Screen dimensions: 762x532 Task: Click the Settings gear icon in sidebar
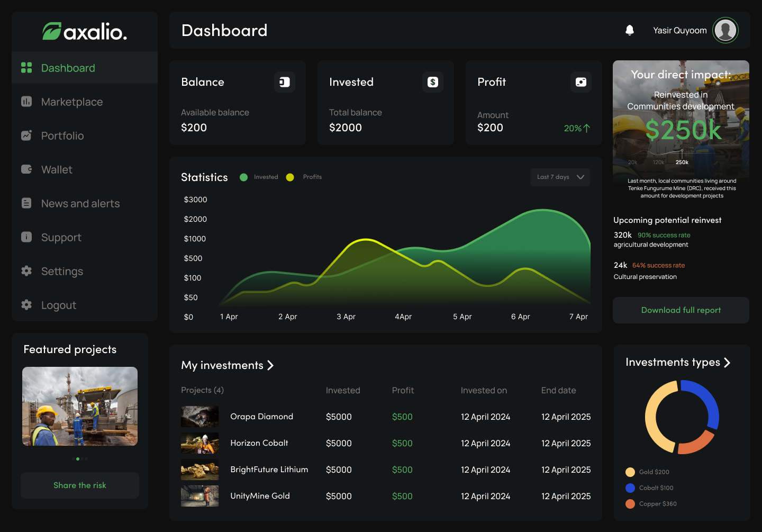coord(26,271)
